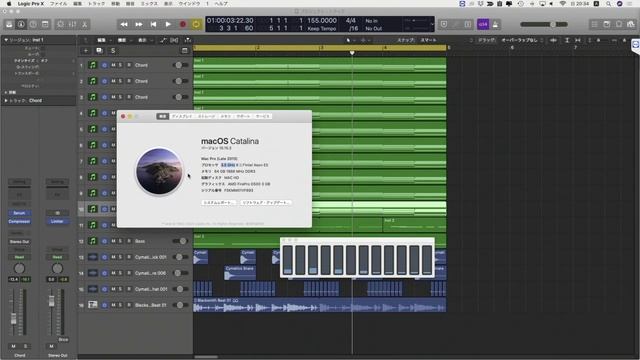Solo track 2 Chord
This screenshot has height=360, width=640.
point(120,81)
